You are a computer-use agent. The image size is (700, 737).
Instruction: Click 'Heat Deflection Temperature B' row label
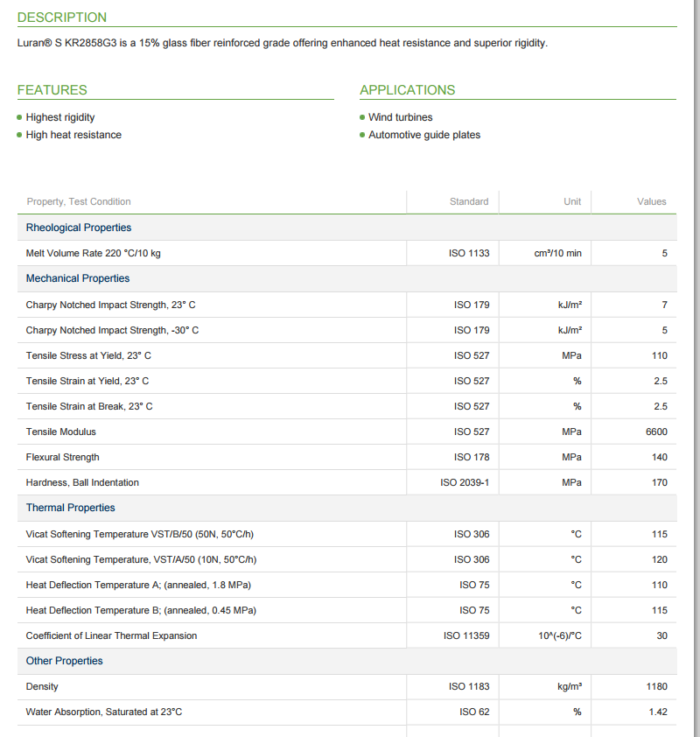[x=141, y=611]
